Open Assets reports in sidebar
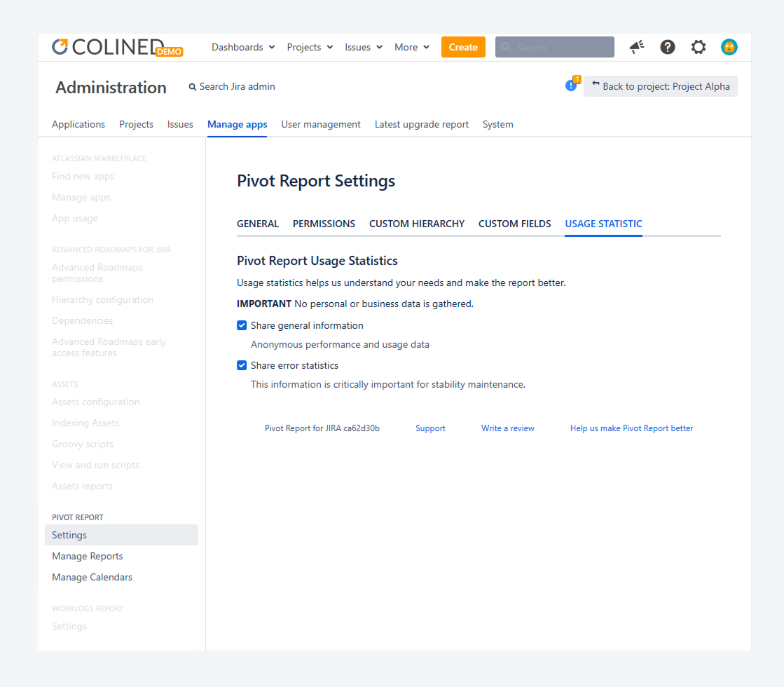This screenshot has width=784, height=687. point(83,487)
